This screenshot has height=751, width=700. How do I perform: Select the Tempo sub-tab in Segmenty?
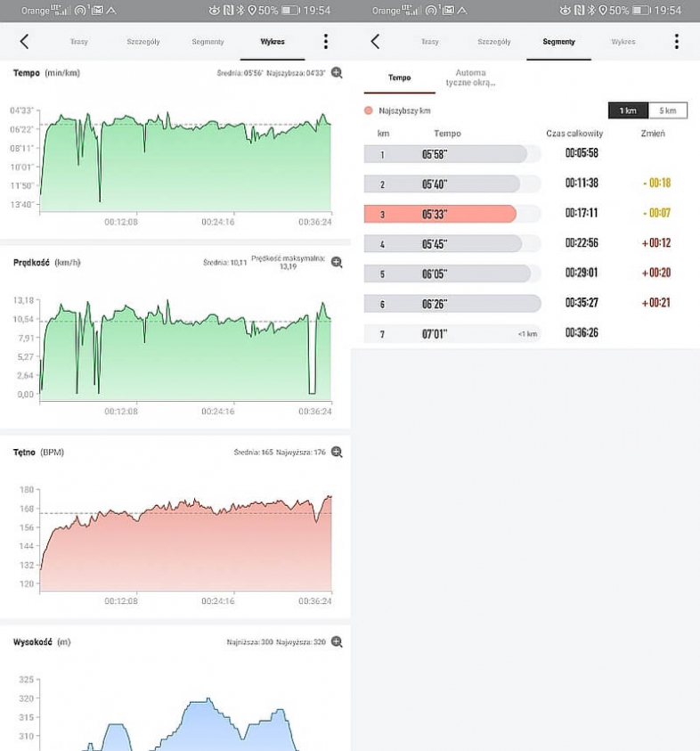pyautogui.click(x=400, y=78)
